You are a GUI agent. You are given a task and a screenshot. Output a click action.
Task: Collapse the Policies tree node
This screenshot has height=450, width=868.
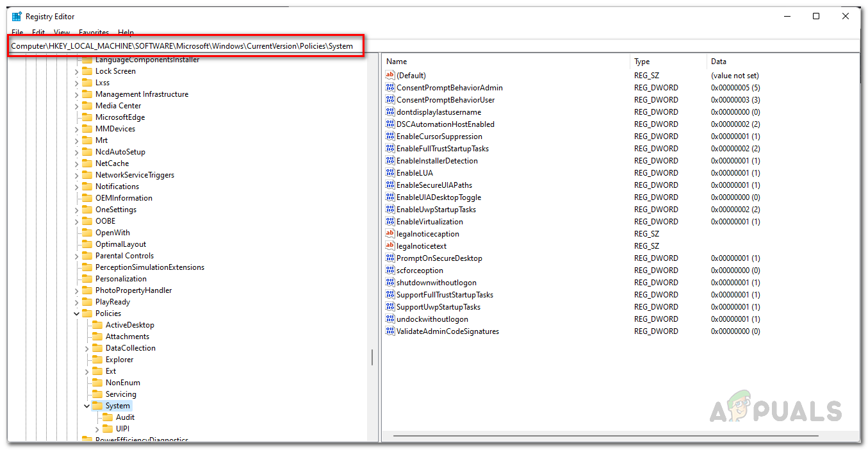click(77, 313)
